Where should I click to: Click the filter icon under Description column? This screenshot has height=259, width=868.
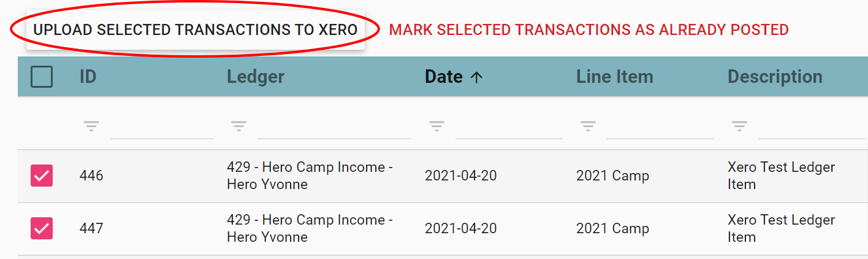pyautogui.click(x=739, y=126)
